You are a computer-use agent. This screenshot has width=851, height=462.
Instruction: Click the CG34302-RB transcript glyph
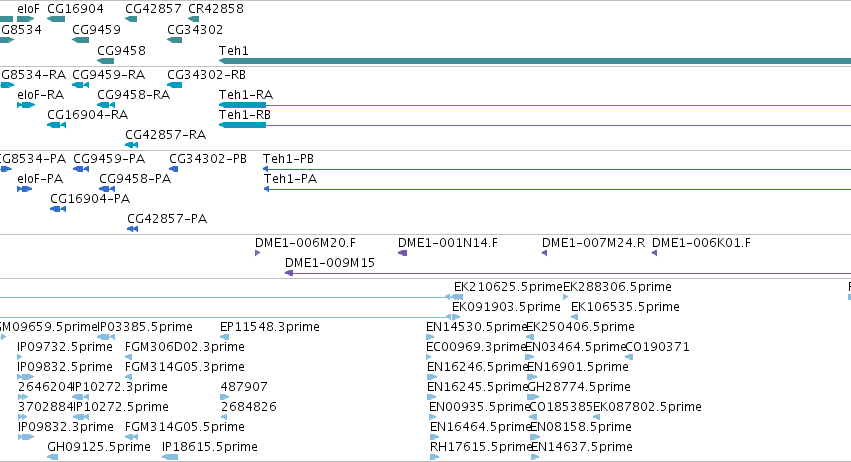(x=174, y=85)
